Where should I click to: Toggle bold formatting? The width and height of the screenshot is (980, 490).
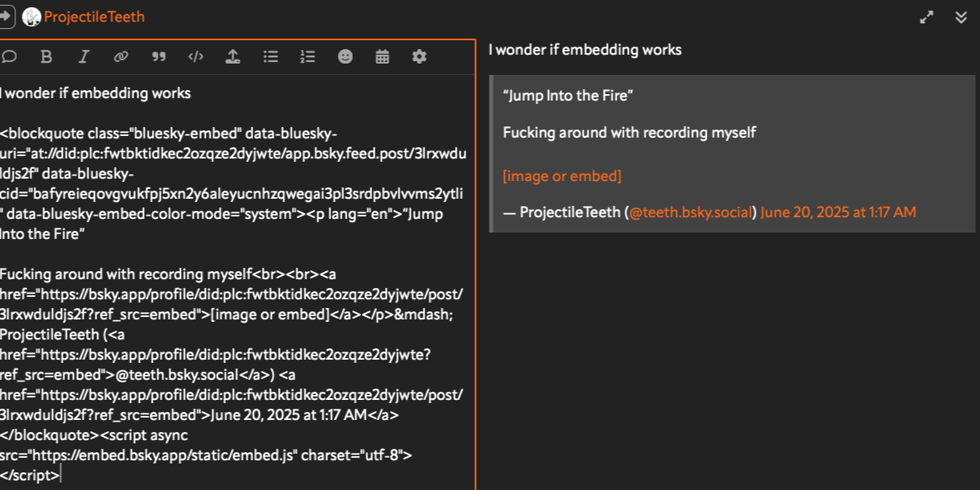[47, 56]
